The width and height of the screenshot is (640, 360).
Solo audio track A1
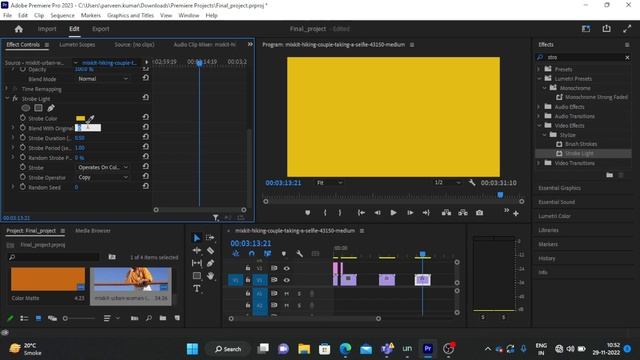299,293
